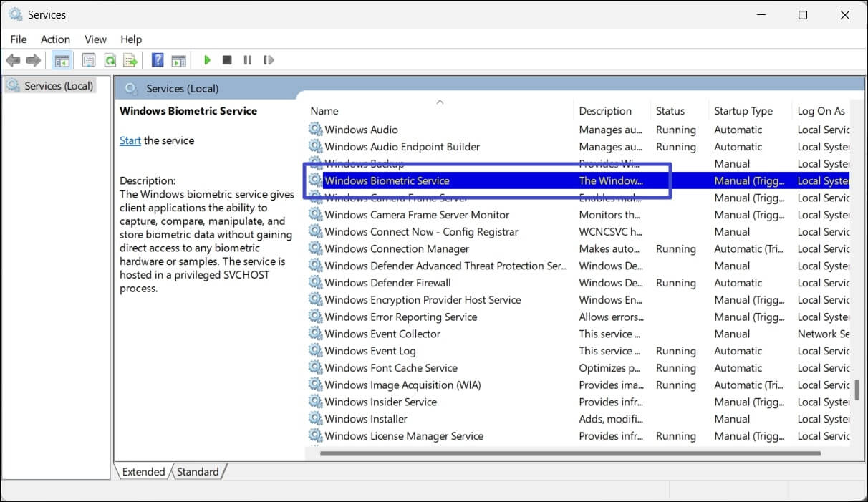Open the Help menu
Screen dimensions: 868x502
(131, 39)
